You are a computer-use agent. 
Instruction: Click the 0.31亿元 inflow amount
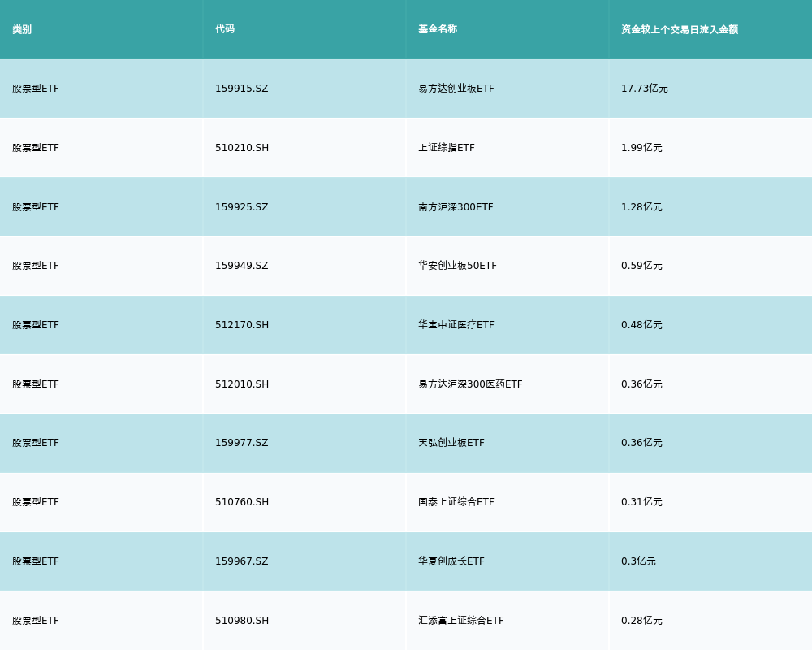tap(641, 502)
